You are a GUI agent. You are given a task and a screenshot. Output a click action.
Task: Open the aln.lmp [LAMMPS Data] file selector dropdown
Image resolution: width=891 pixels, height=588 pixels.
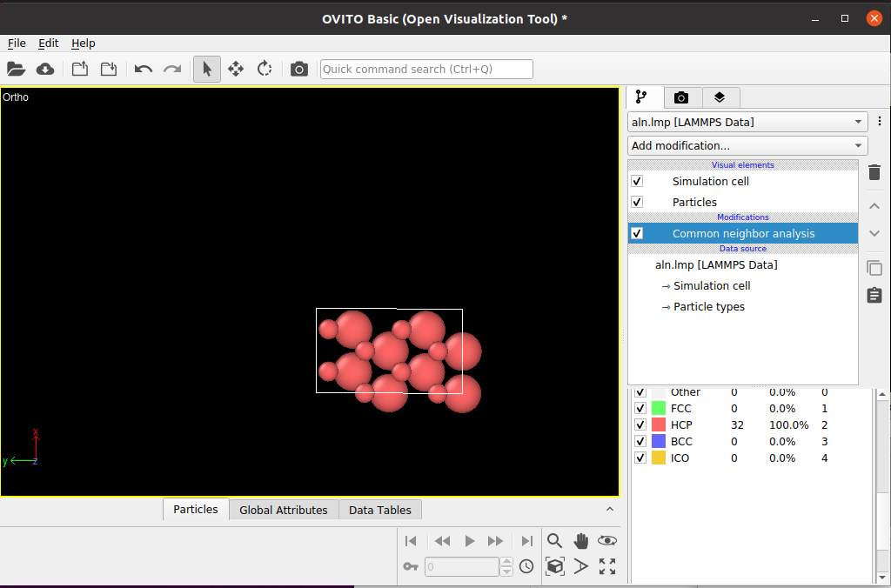pyautogui.click(x=747, y=122)
